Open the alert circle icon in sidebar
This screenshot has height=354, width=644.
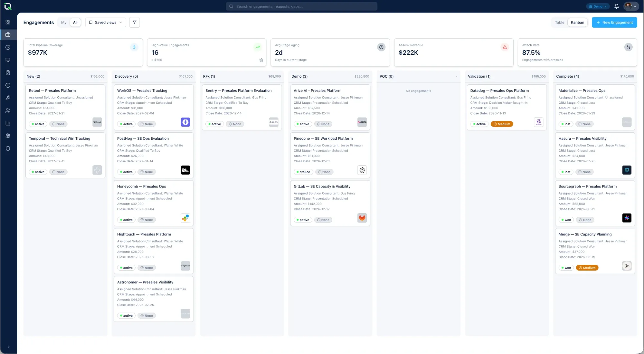tap(8, 85)
